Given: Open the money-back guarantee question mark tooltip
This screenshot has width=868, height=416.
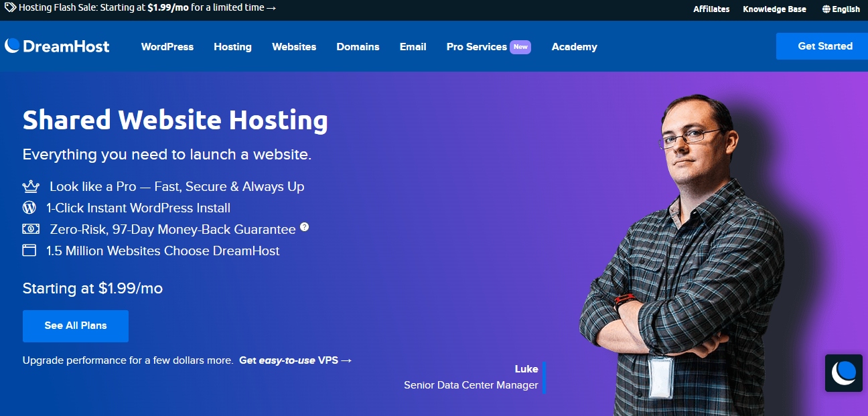Looking at the screenshot, I should click(x=304, y=227).
